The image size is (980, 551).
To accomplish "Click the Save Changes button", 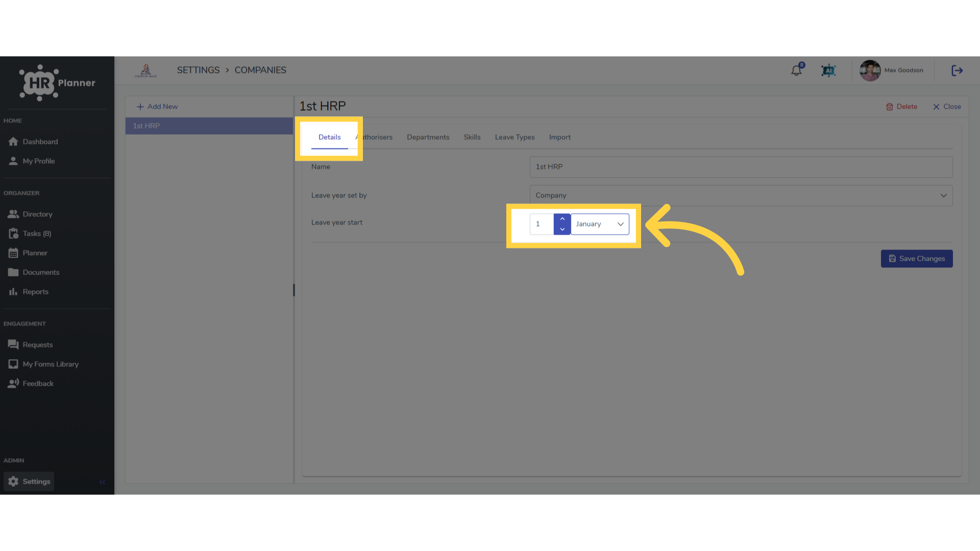I will pyautogui.click(x=917, y=259).
